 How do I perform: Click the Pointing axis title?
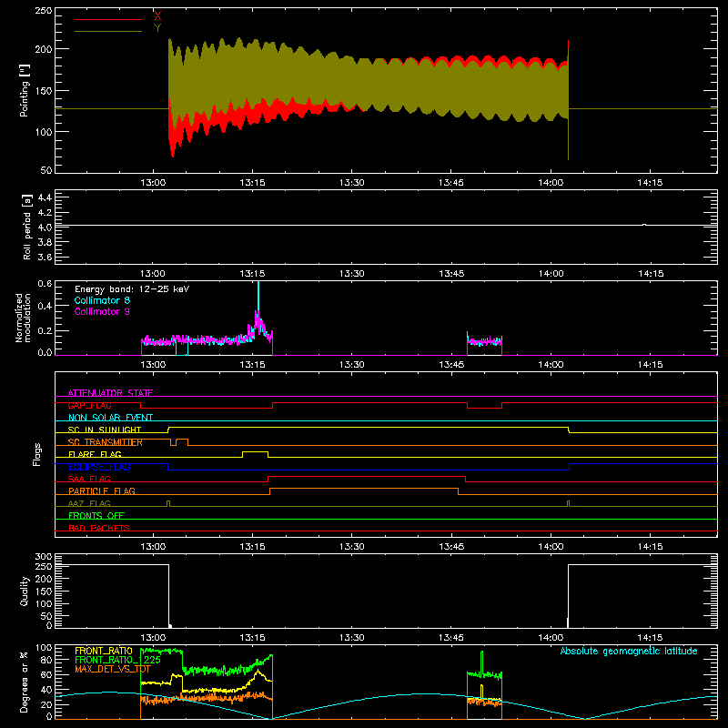pyautogui.click(x=25, y=91)
